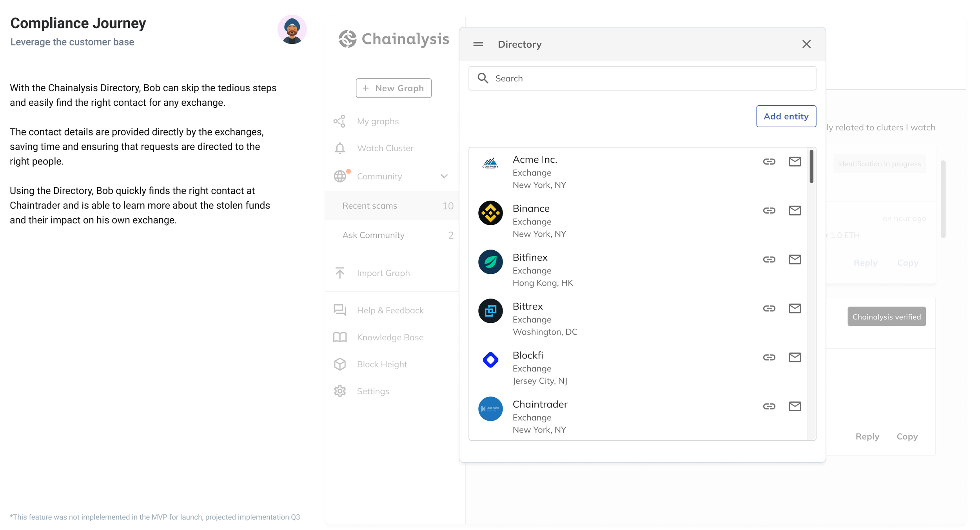Image resolution: width=980 pixels, height=530 pixels.
Task: Select the Binance entry name
Action: click(x=531, y=208)
